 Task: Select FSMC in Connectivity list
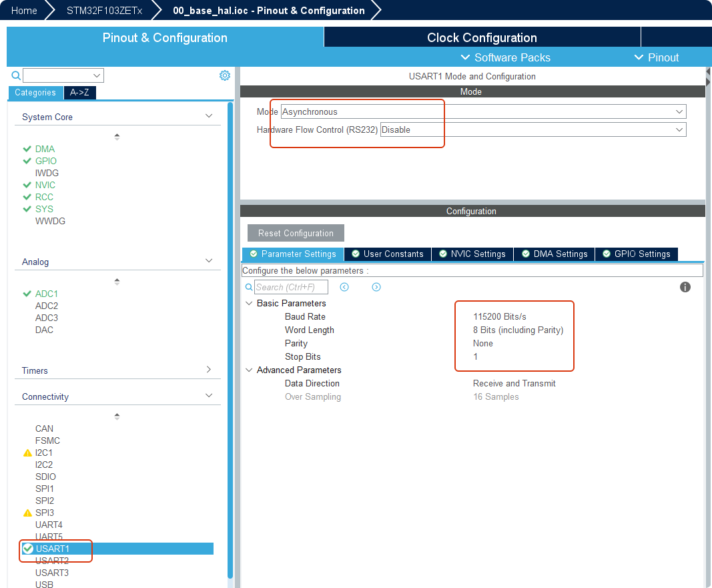pos(47,440)
